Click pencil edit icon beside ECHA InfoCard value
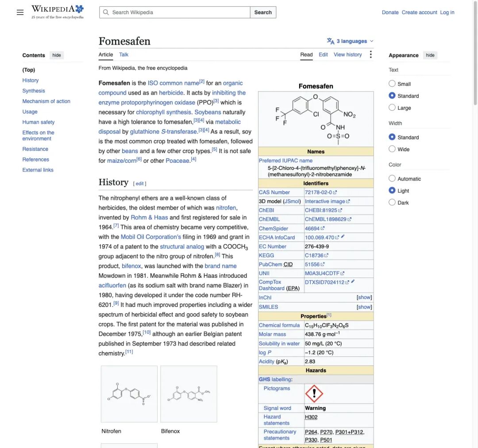 click(x=343, y=236)
